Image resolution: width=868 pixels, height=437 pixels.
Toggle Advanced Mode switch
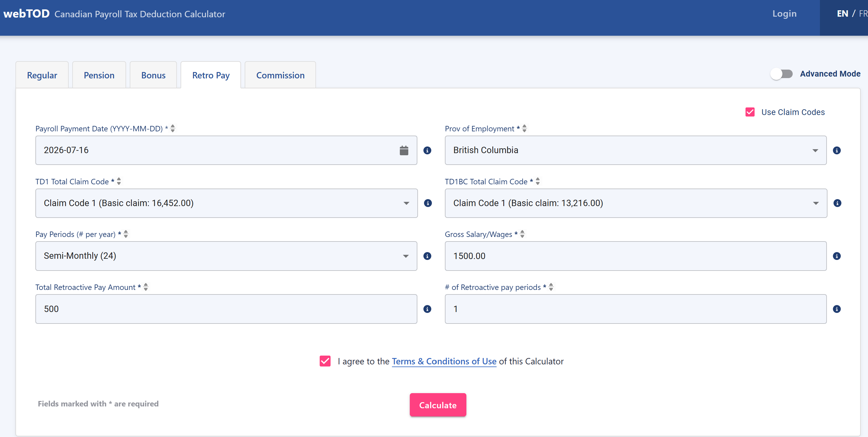pyautogui.click(x=782, y=74)
